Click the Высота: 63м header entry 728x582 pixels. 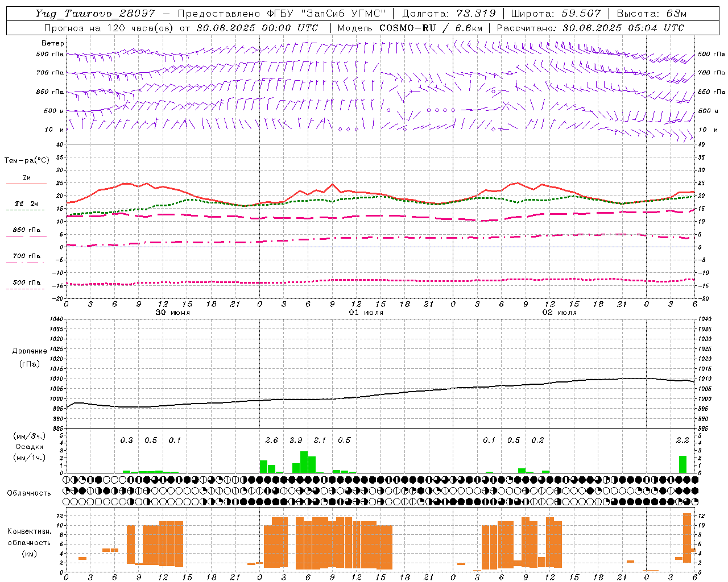click(x=651, y=14)
